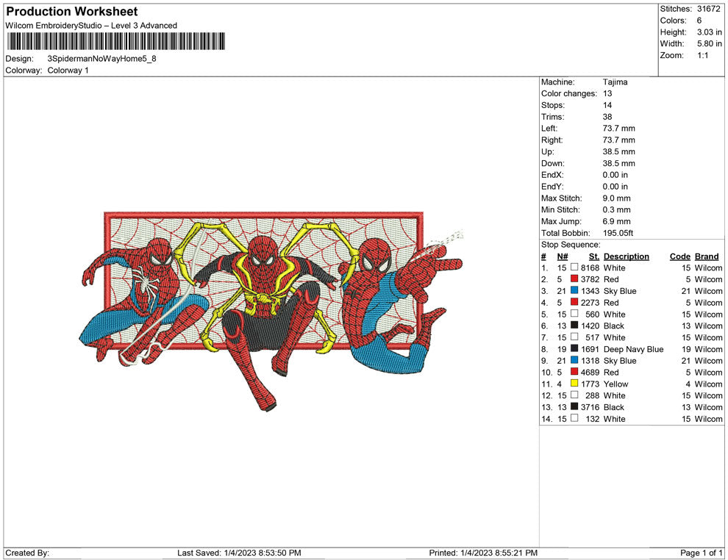This screenshot has height=560, width=728.
Task: Click the 'Code' column header
Action: coord(680,256)
